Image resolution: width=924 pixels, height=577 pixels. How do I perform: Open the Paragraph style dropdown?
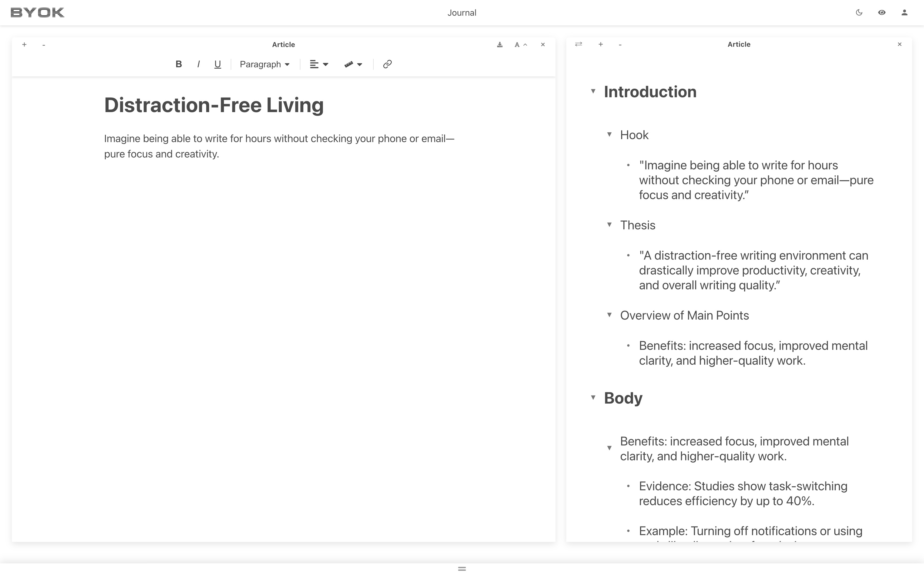pos(265,64)
